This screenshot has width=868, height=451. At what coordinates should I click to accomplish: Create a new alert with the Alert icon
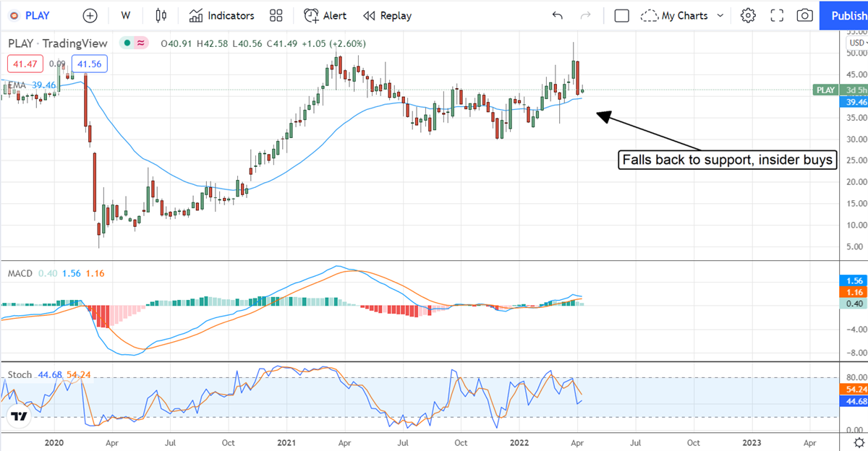point(325,15)
